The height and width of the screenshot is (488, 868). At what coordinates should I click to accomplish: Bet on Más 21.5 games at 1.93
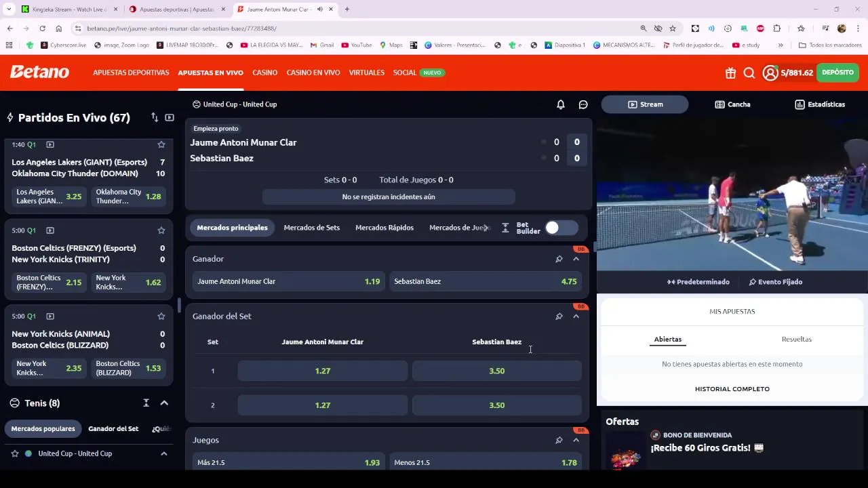point(289,462)
